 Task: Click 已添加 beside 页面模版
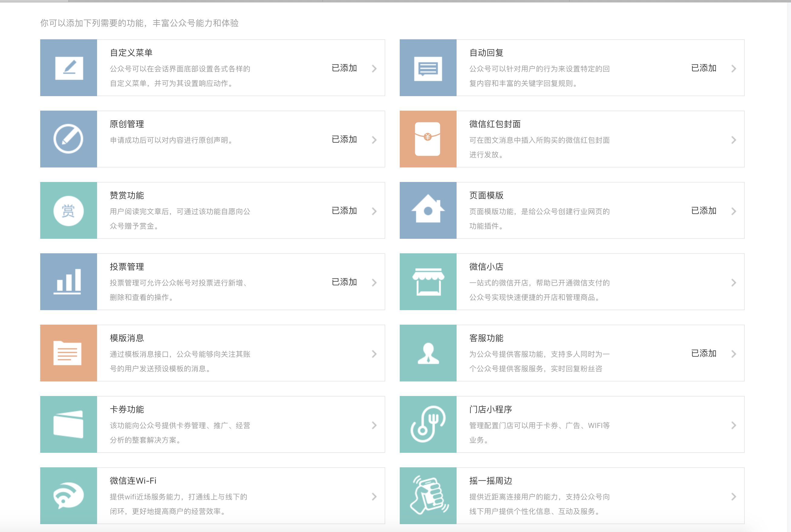point(704,210)
